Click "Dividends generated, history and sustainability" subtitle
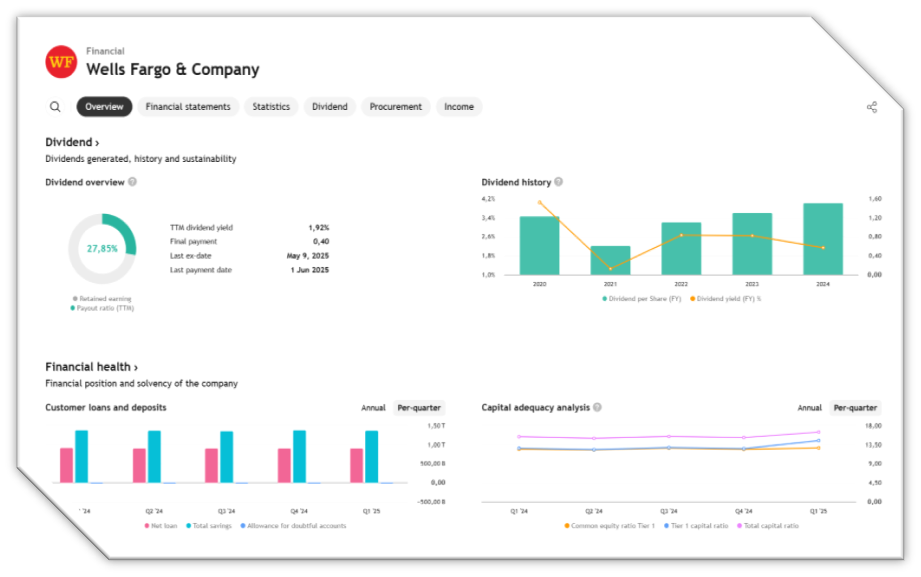This screenshot has height=577, width=921. pyautogui.click(x=141, y=159)
